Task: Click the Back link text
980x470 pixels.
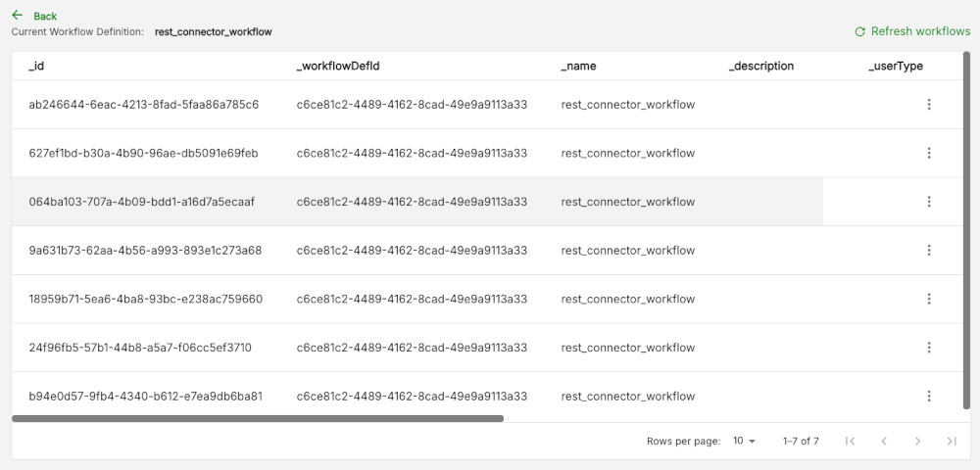Action: point(45,17)
